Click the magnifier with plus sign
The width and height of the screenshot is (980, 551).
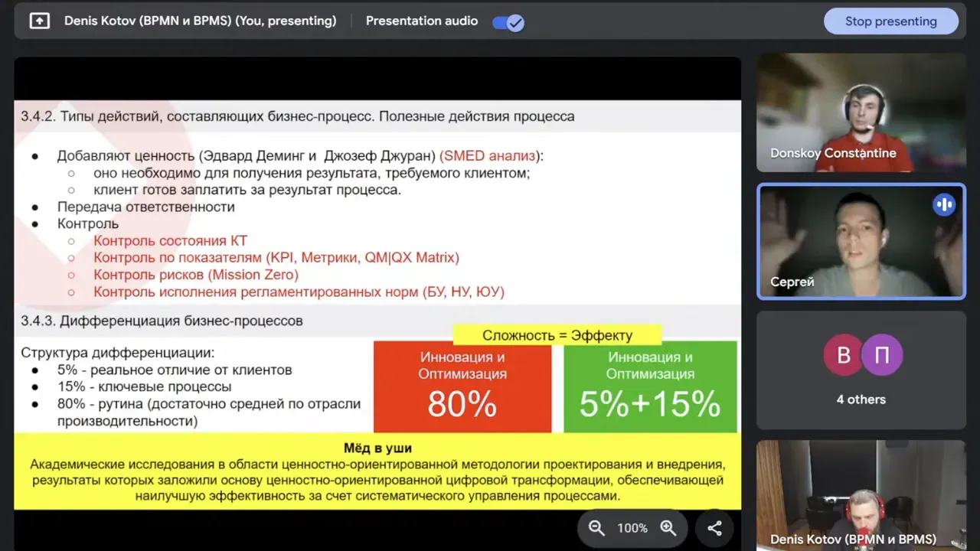pyautogui.click(x=668, y=528)
